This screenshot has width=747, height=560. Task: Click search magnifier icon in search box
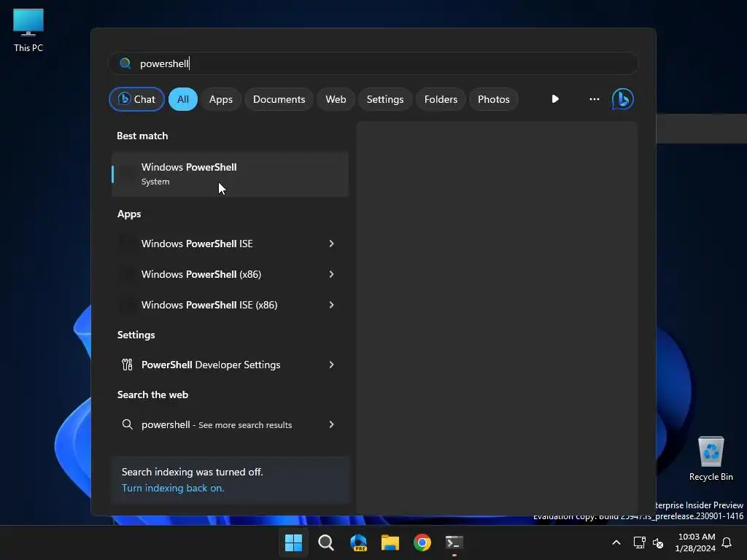pyautogui.click(x=125, y=63)
